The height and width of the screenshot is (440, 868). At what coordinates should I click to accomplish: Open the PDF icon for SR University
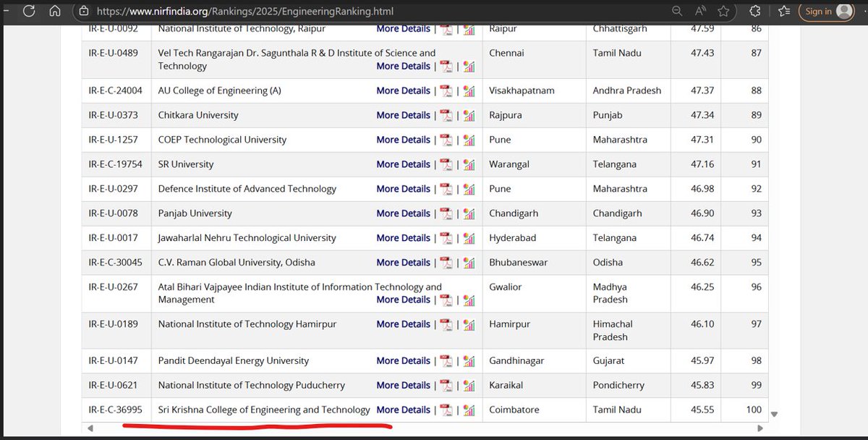pos(446,164)
